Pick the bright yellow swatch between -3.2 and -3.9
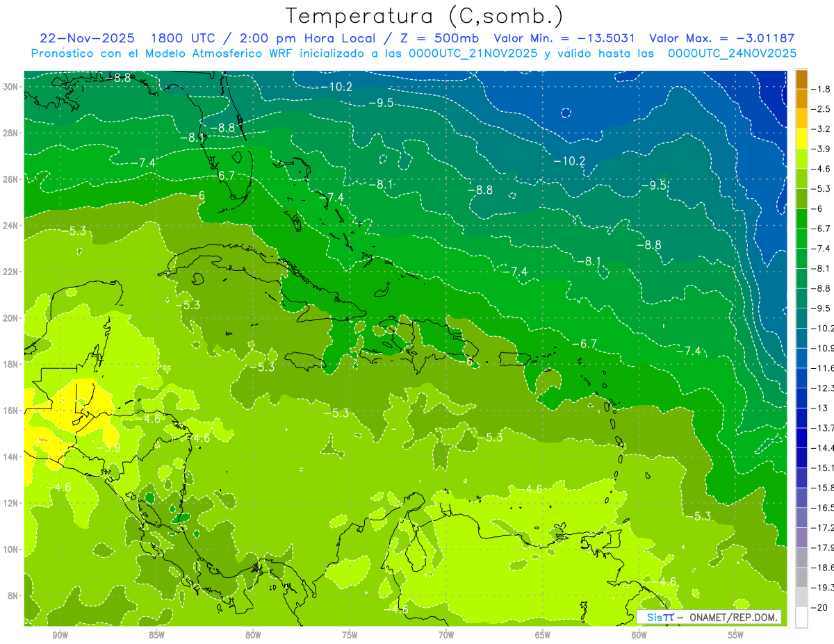The width and height of the screenshot is (834, 644). click(x=801, y=139)
